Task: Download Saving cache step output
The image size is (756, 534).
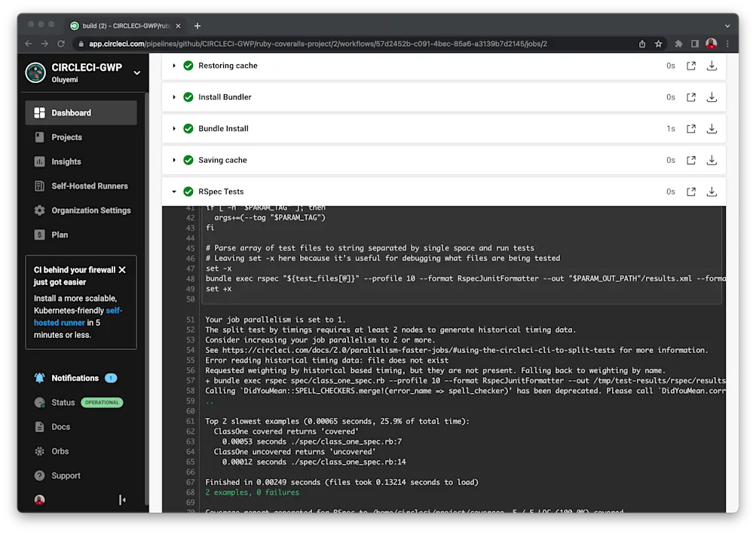Action: click(712, 160)
